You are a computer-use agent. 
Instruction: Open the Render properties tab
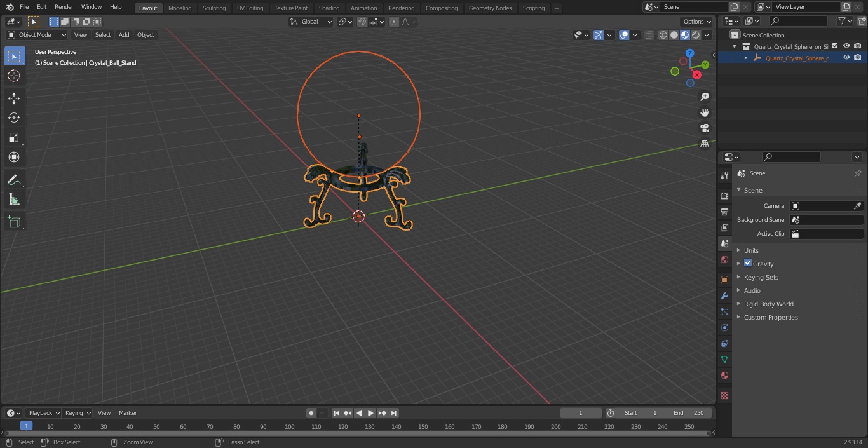coord(724,196)
